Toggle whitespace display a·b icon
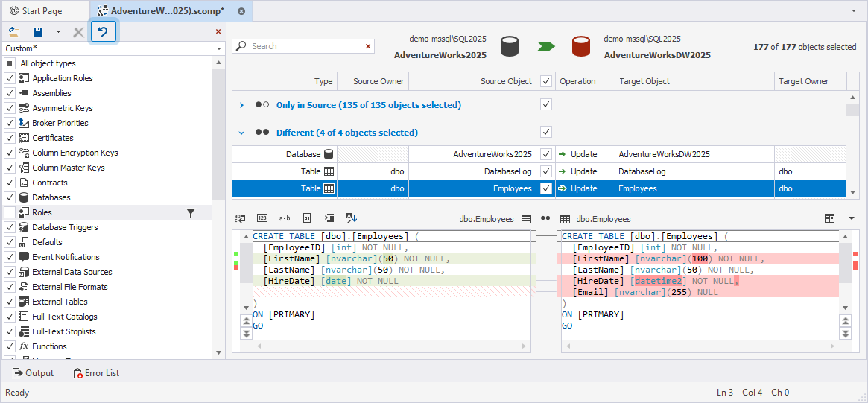This screenshot has width=868, height=403. [285, 218]
